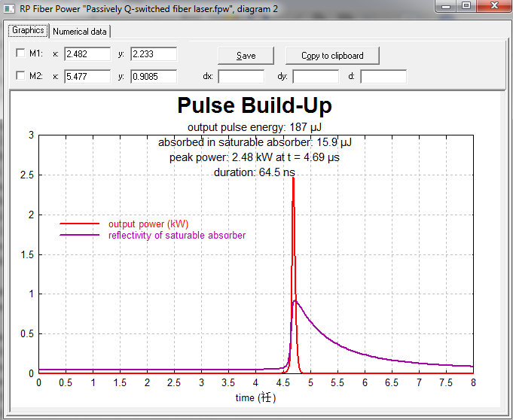The height and width of the screenshot is (420, 513).
Task: Open the Numerical data tab
Action: click(x=80, y=32)
